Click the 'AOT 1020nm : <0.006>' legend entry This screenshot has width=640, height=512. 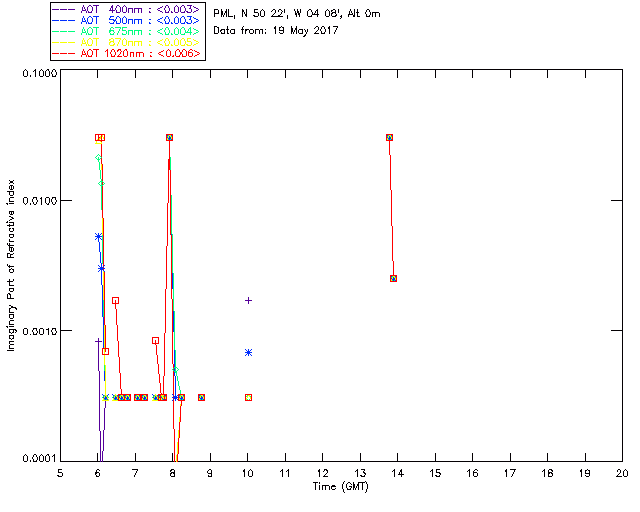(x=128, y=53)
